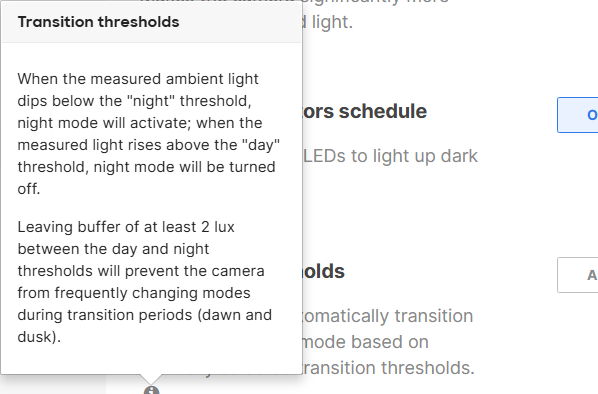Click the '2 lux' text in tooltip
Screen dimensions: 598x394
coord(218,227)
